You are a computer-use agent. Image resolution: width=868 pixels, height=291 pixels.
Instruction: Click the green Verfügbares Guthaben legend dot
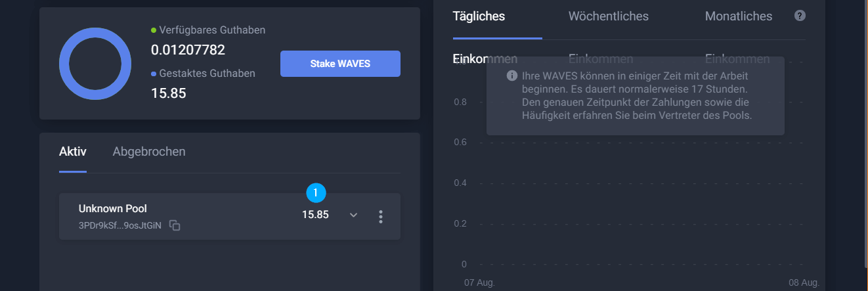(154, 30)
